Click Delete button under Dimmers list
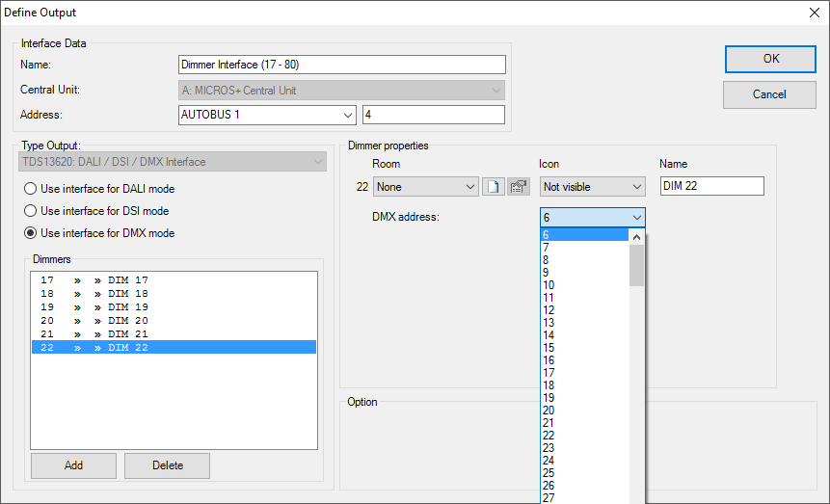This screenshot has width=830, height=504. click(167, 465)
